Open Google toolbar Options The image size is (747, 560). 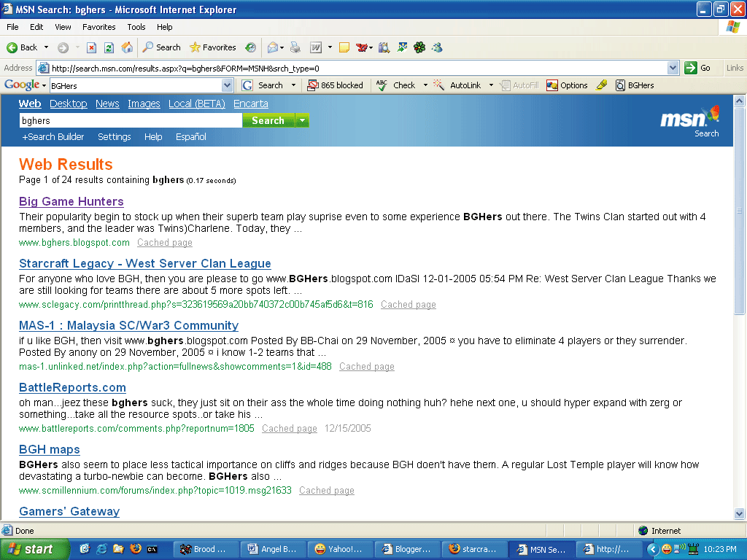[568, 85]
